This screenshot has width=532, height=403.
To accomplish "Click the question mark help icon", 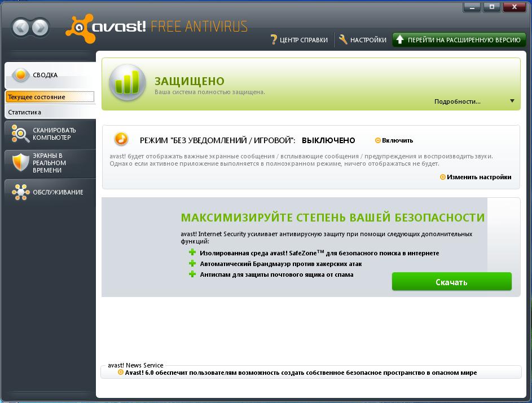I will [274, 39].
